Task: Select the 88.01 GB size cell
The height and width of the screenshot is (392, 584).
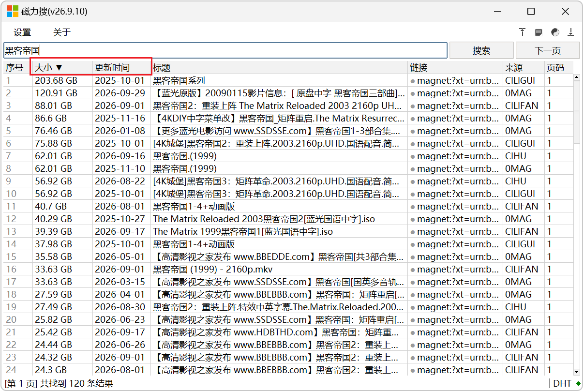Action: tap(53, 106)
